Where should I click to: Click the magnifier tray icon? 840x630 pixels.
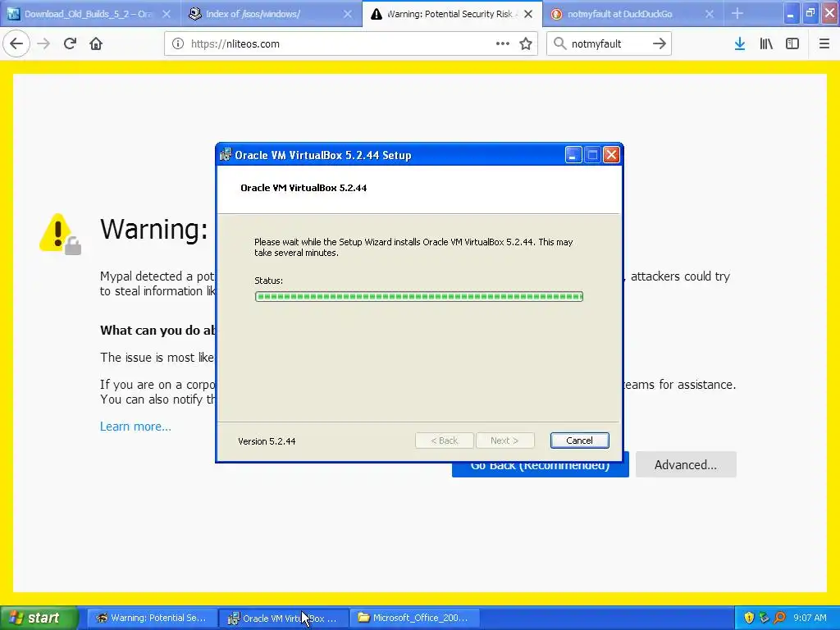point(779,619)
